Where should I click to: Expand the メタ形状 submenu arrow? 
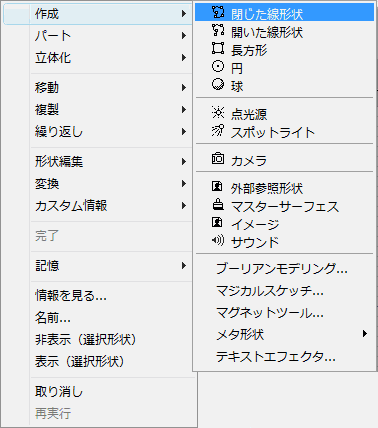(365, 334)
